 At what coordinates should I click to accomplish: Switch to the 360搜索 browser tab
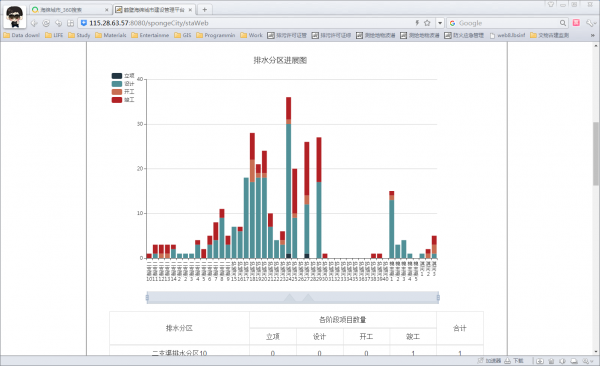click(70, 10)
